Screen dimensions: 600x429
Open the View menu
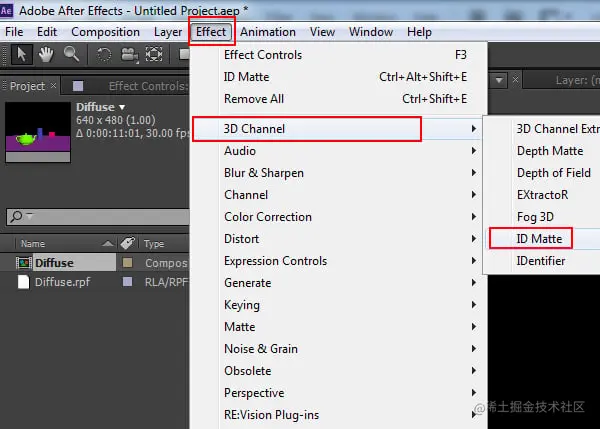click(322, 32)
